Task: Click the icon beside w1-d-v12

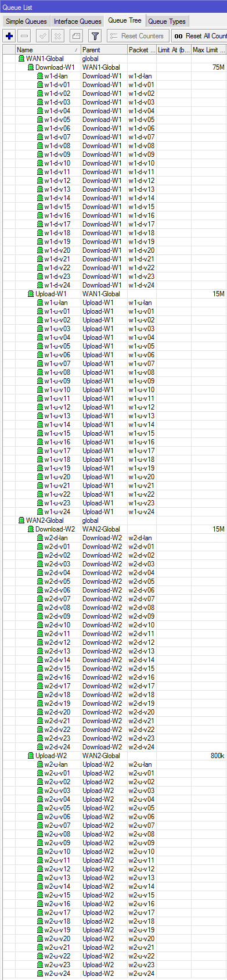Action: [40, 181]
